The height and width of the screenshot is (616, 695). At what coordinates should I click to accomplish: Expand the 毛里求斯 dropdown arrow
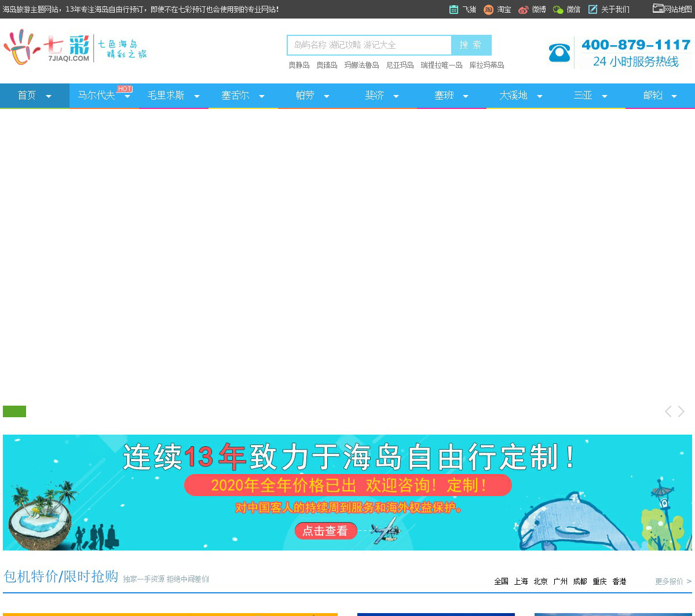(x=197, y=96)
